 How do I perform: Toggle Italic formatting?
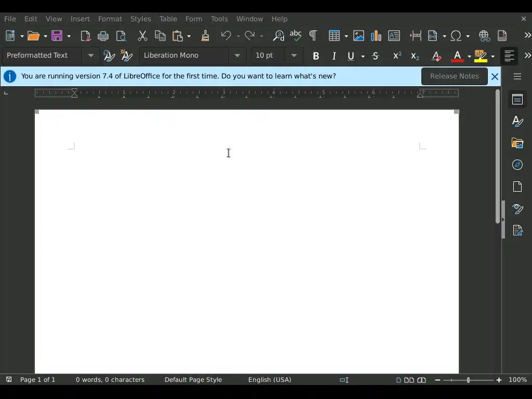tap(334, 56)
